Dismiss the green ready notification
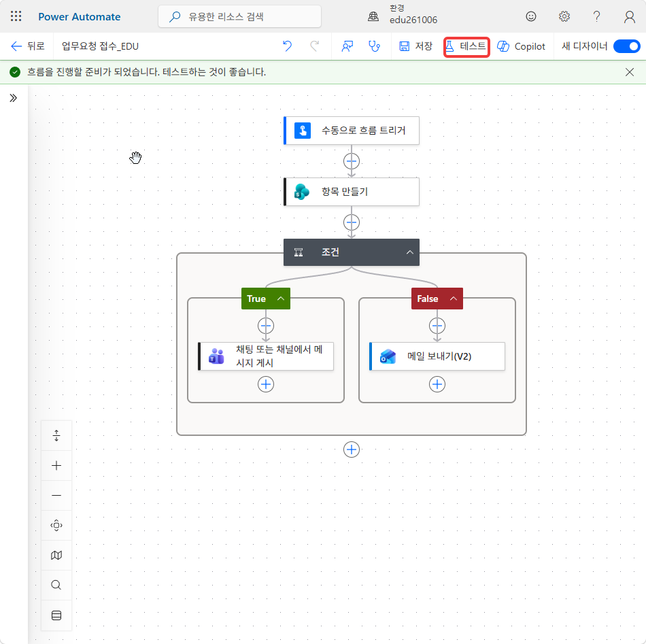This screenshot has width=646, height=644. coord(630,72)
